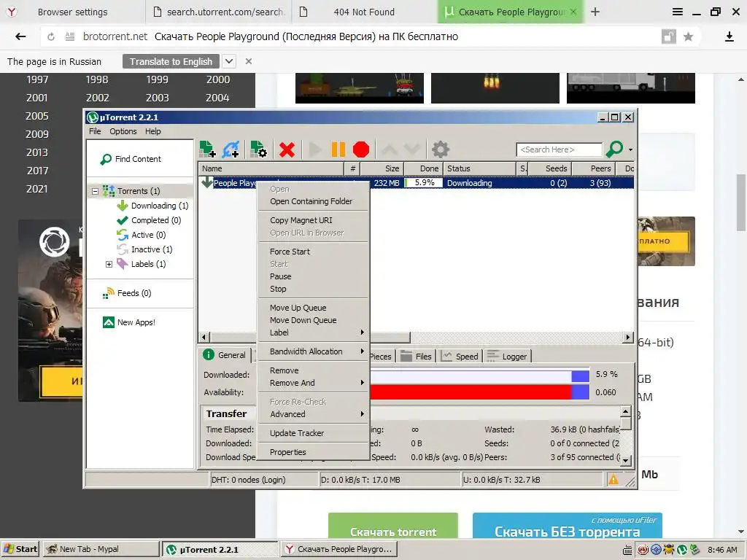Screen dimensions: 747x560
Task: Choose Open Containing Folder from context menu
Action: 313,201
